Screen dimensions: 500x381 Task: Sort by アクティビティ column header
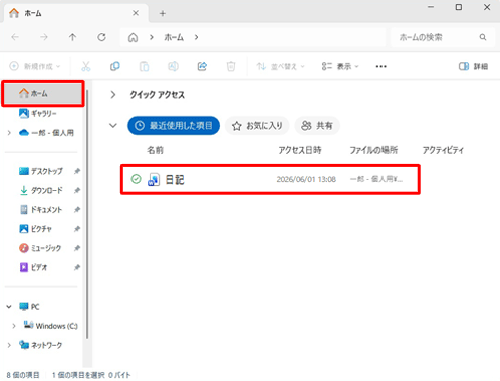(x=443, y=150)
